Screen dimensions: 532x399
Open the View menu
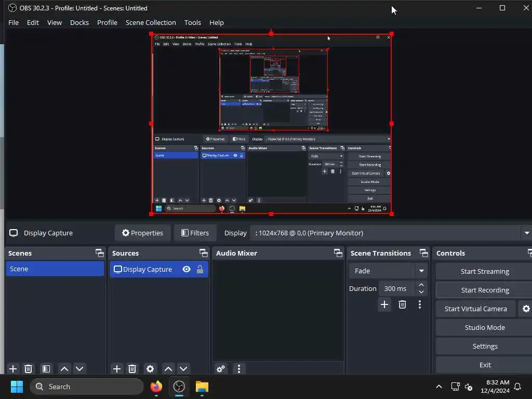54,22
